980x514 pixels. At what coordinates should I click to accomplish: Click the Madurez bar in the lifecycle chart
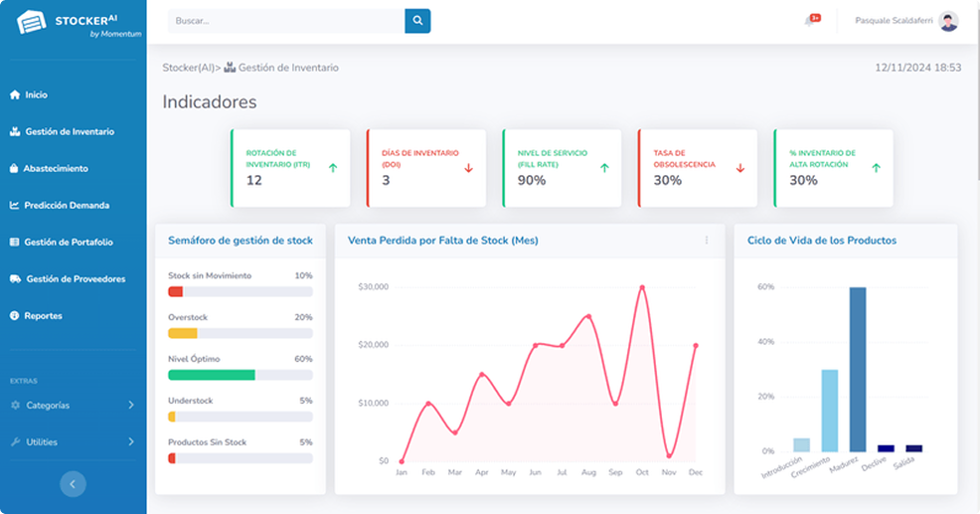tap(857, 369)
